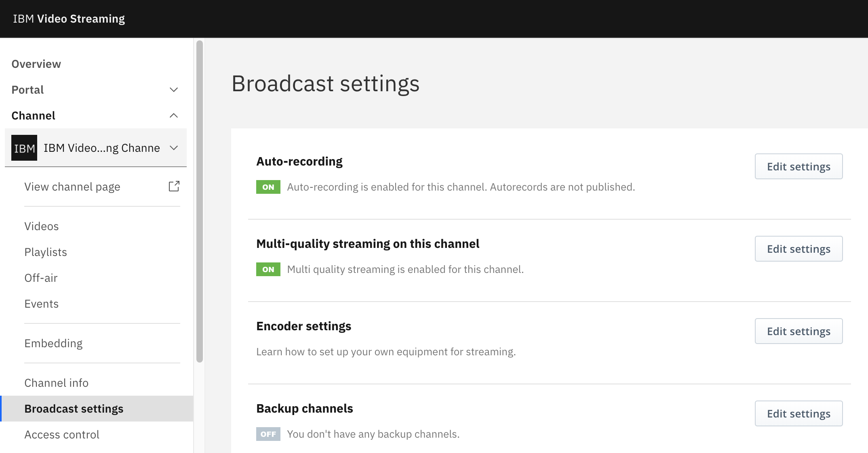Click the ON badge for Multi-quality streaming
Screen dimensions: 868x453
click(268, 269)
